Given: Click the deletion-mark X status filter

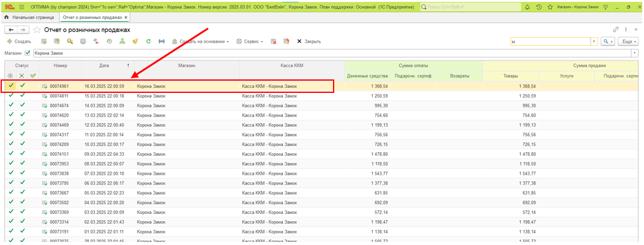Looking at the screenshot, I should click(22, 76).
